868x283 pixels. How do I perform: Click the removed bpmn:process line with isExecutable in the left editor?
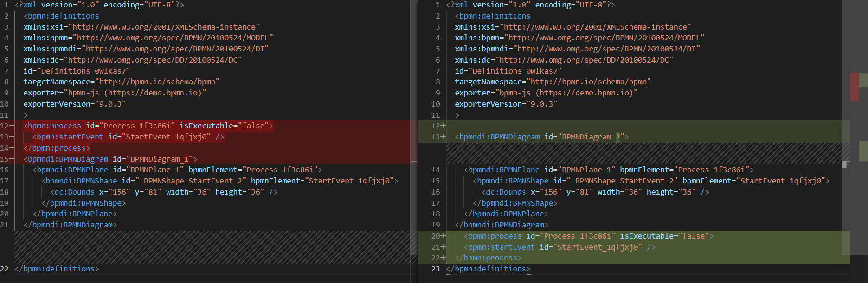click(x=148, y=126)
